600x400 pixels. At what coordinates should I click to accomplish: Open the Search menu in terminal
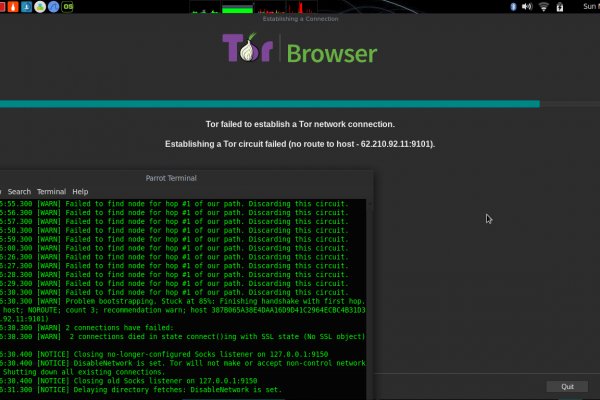(19, 191)
